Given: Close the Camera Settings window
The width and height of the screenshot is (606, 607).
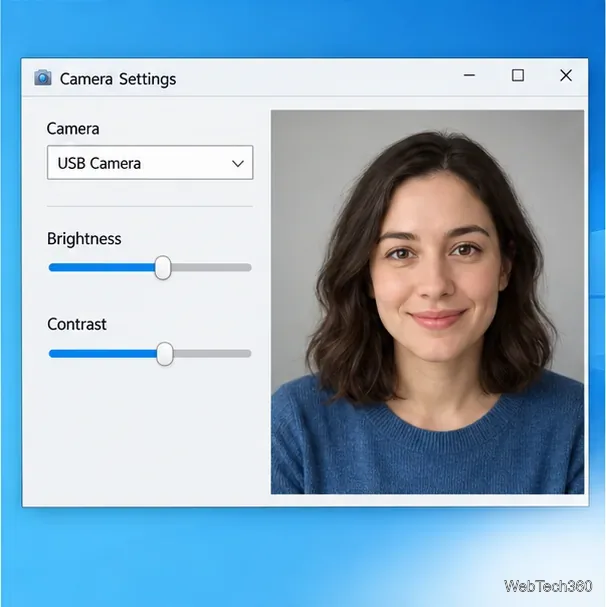Looking at the screenshot, I should point(566,75).
